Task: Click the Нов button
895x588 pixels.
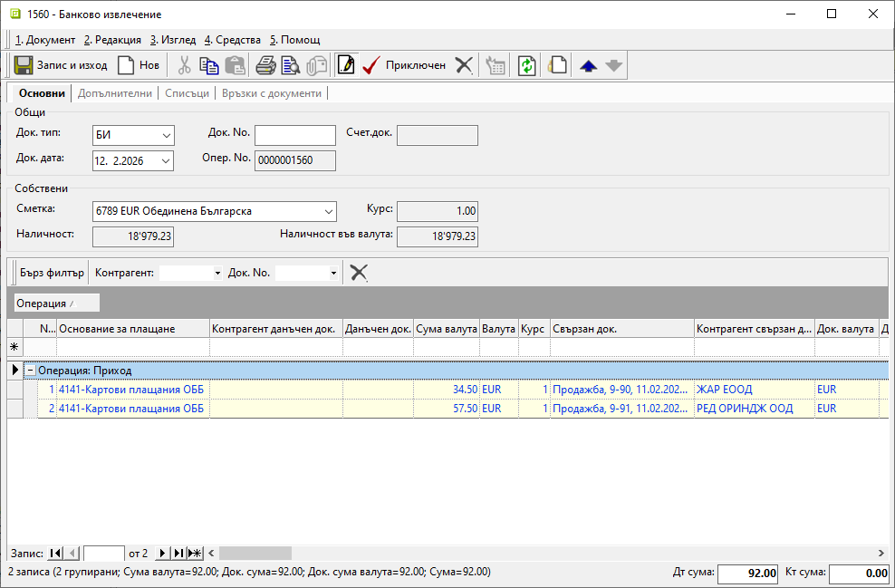Action: (138, 65)
